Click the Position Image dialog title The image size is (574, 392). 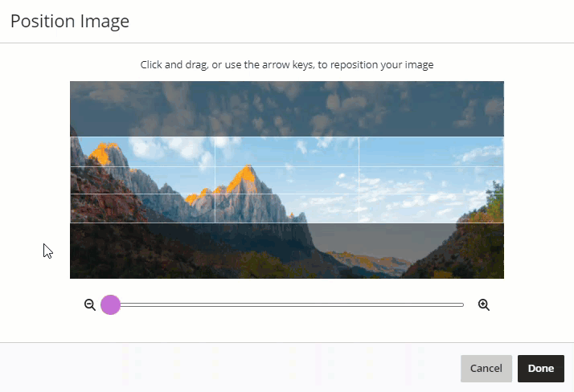[70, 21]
